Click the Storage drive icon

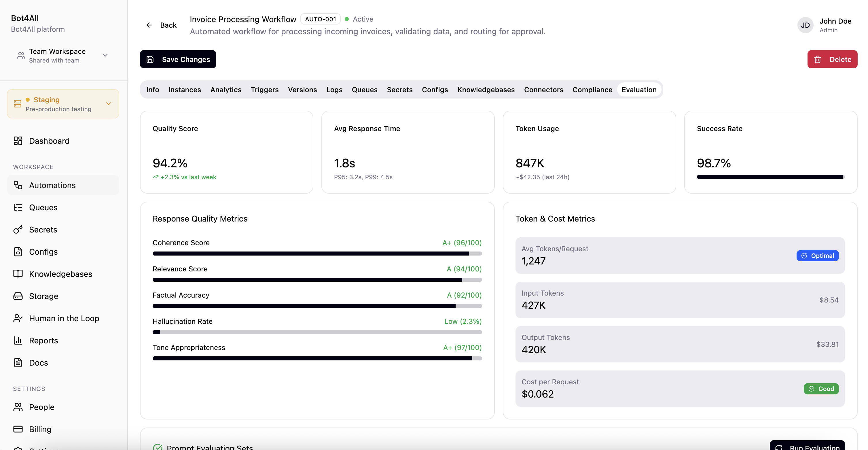coord(18,296)
